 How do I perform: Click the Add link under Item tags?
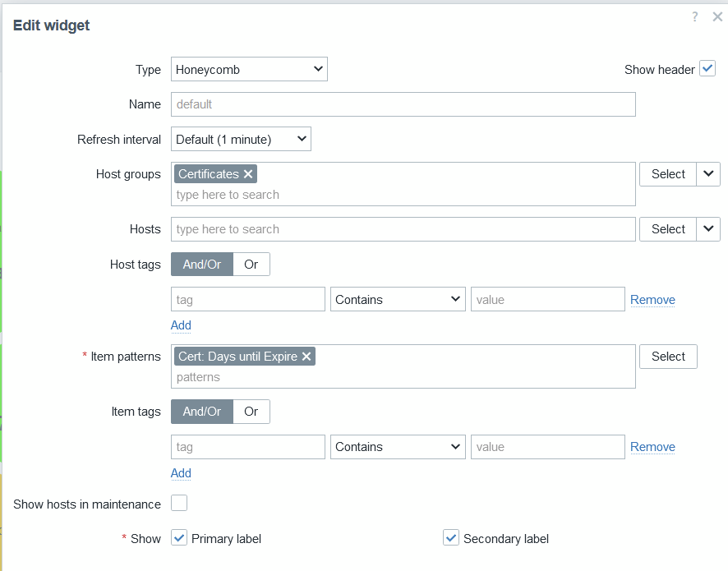pyautogui.click(x=181, y=473)
